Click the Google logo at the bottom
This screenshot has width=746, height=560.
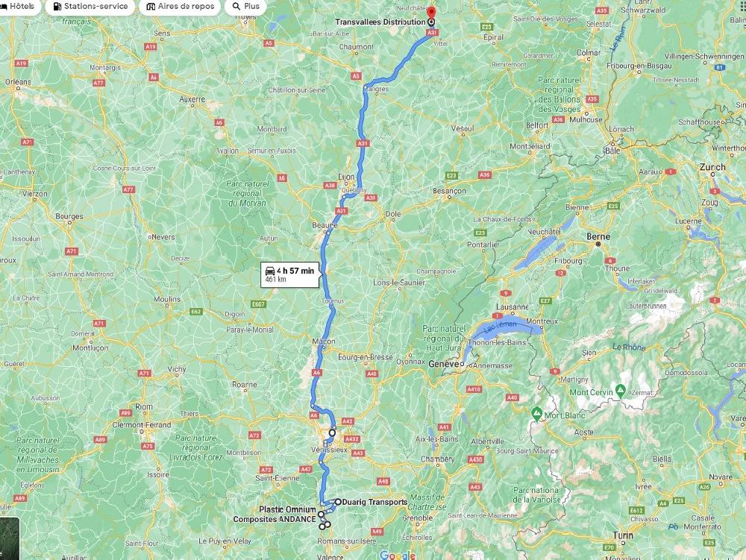[x=398, y=556]
